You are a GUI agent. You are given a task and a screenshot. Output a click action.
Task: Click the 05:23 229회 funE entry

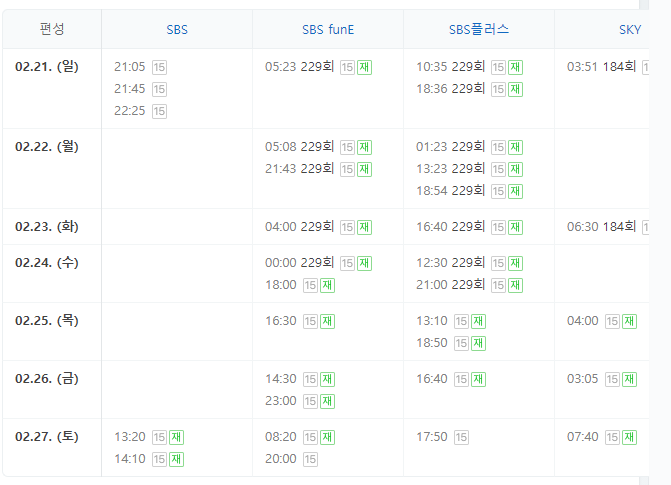pyautogui.click(x=299, y=67)
